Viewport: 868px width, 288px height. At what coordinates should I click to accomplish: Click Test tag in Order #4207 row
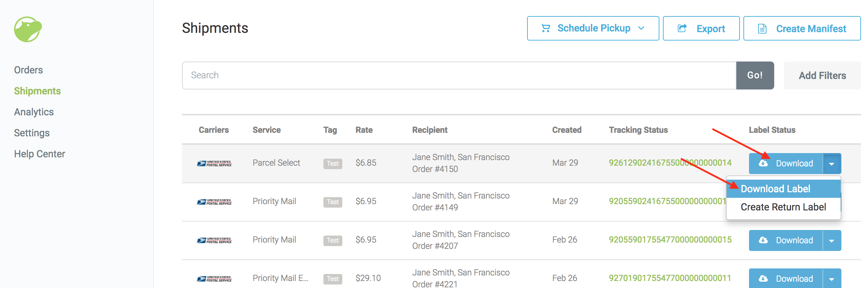click(333, 240)
